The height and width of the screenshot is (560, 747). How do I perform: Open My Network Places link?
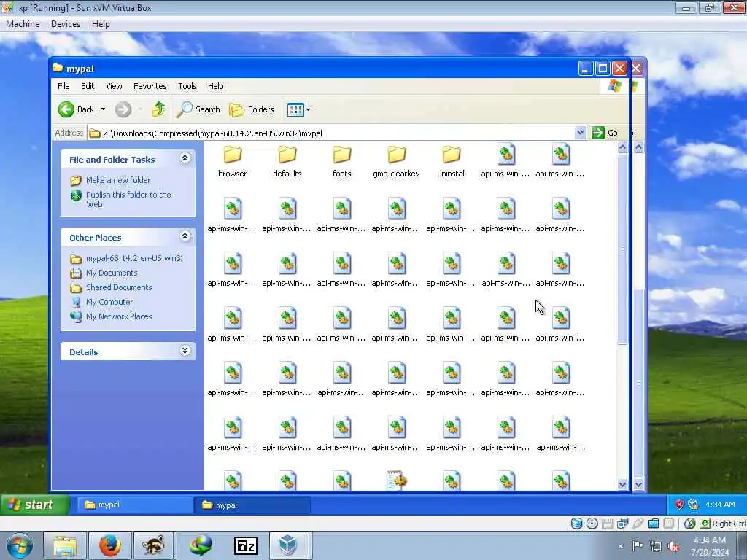pyautogui.click(x=119, y=316)
